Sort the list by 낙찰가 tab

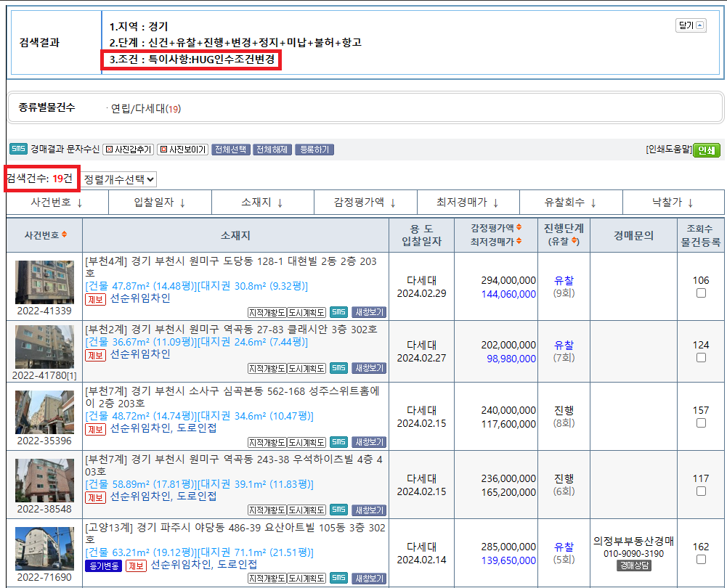[673, 203]
